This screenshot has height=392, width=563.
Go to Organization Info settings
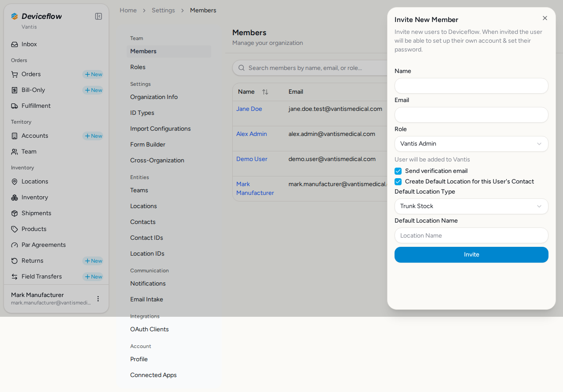click(x=169, y=97)
